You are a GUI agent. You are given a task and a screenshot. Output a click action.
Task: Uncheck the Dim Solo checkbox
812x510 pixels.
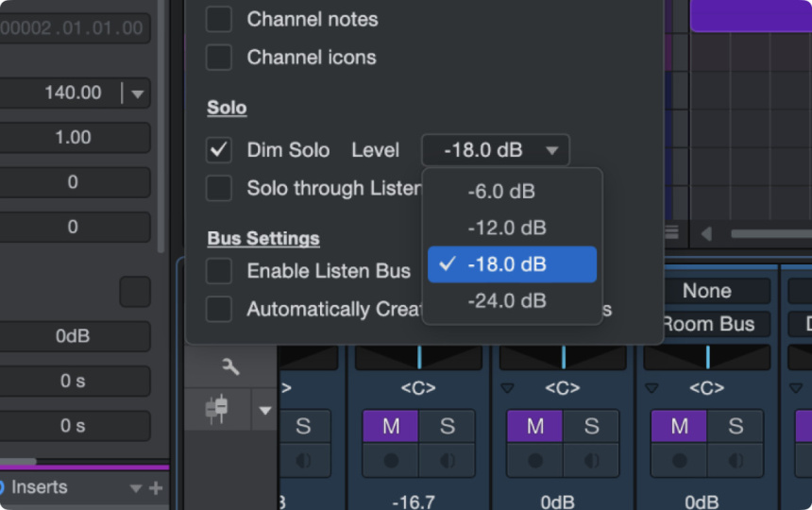tap(218, 150)
